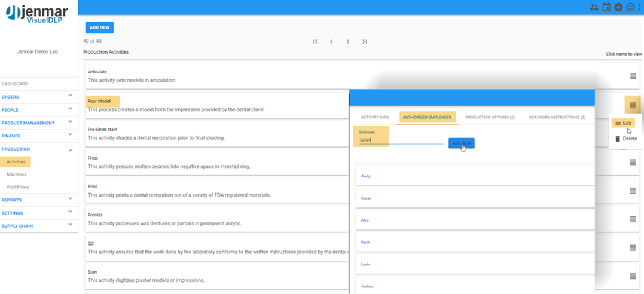Expand the PEOPLE sidebar section
This screenshot has width=644, height=294.
click(70, 108)
